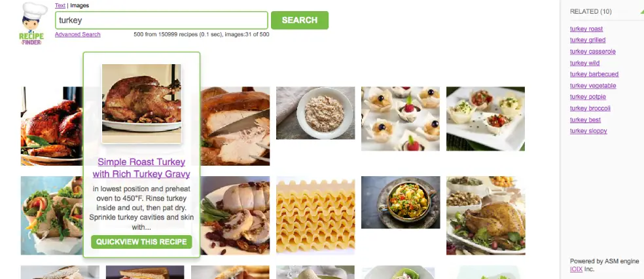
Task: Collapse the Related panel green arrow
Action: click(641, 12)
